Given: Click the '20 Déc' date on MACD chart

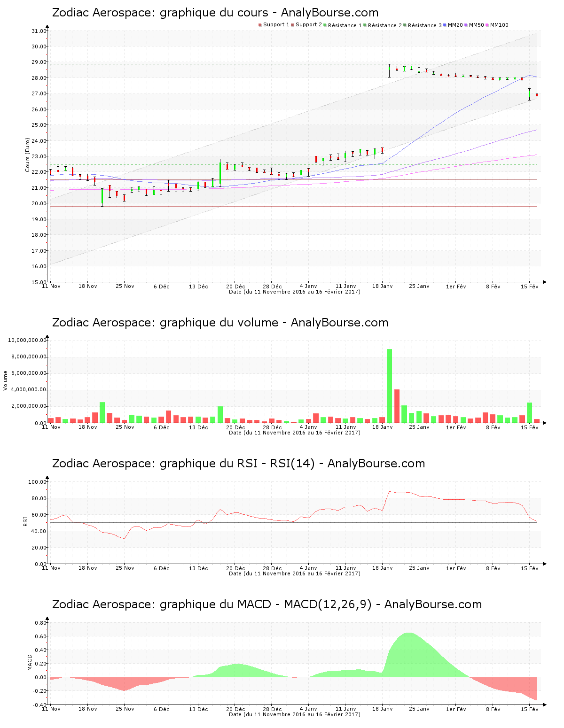Looking at the screenshot, I should (235, 709).
